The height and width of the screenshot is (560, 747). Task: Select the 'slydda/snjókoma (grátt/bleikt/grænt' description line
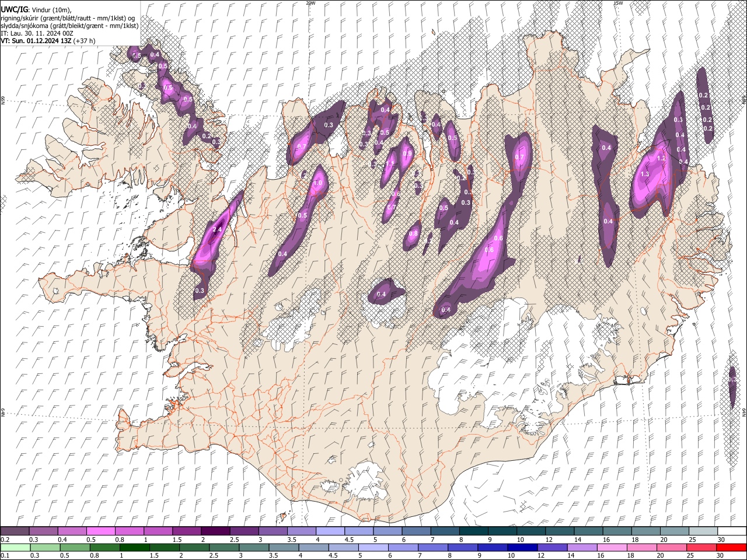[69, 26]
